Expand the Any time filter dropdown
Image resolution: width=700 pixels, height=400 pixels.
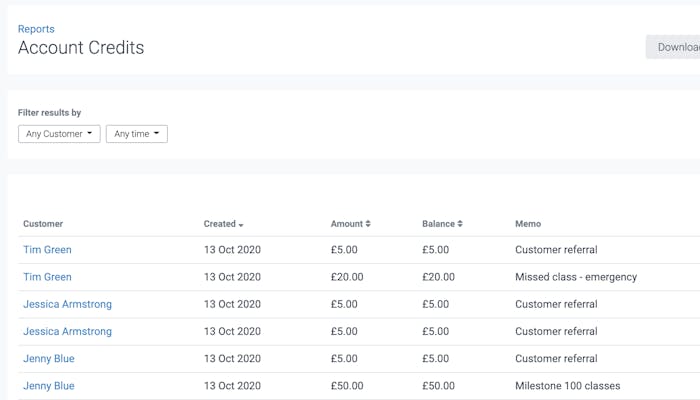(x=136, y=134)
